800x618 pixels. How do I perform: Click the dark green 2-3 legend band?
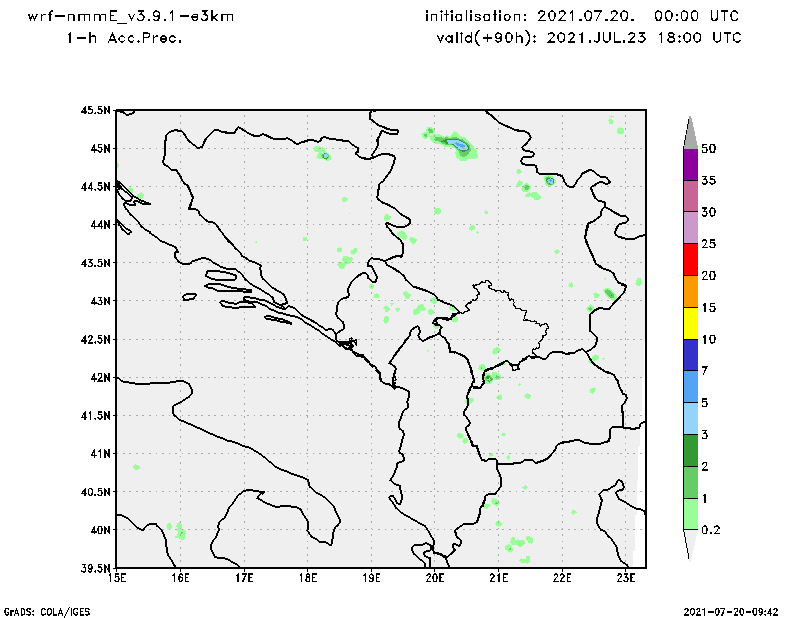(x=690, y=450)
